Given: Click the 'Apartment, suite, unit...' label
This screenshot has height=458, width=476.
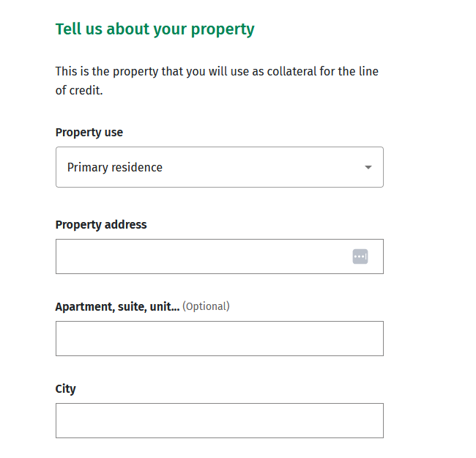Looking at the screenshot, I should 117,306.
